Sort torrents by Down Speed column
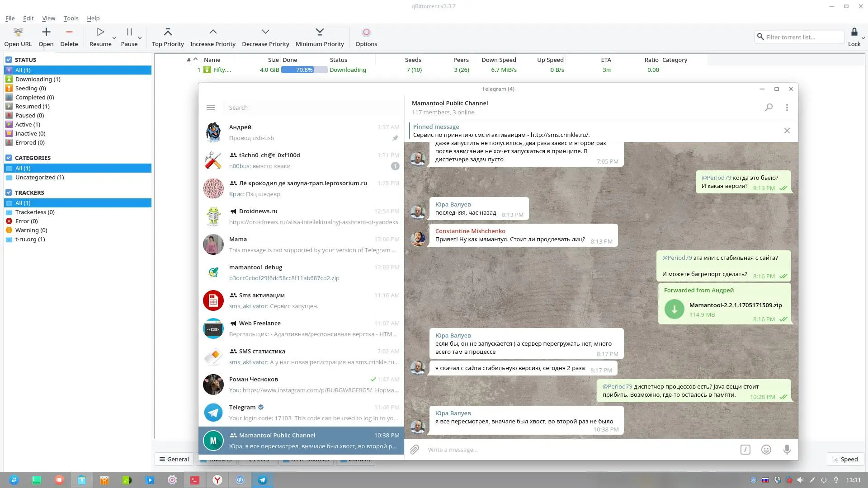The image size is (868, 488). tap(499, 60)
